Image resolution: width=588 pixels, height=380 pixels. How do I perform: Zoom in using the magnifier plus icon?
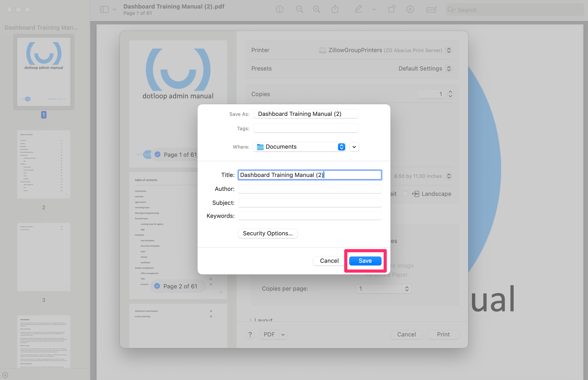316,9
